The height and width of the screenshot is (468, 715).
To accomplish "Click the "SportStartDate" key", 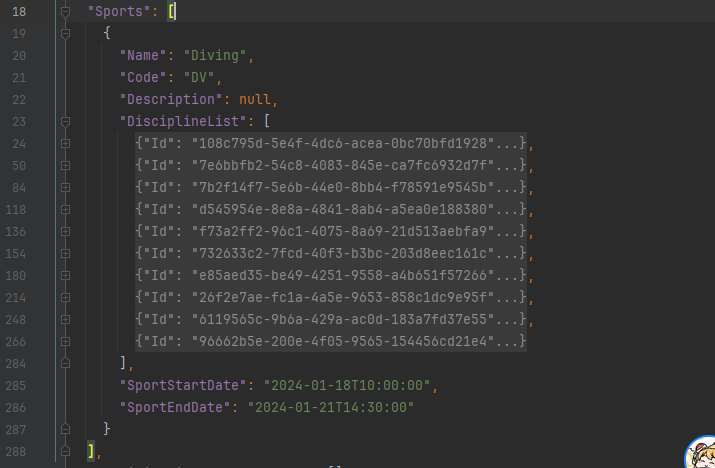I will coord(183,385).
